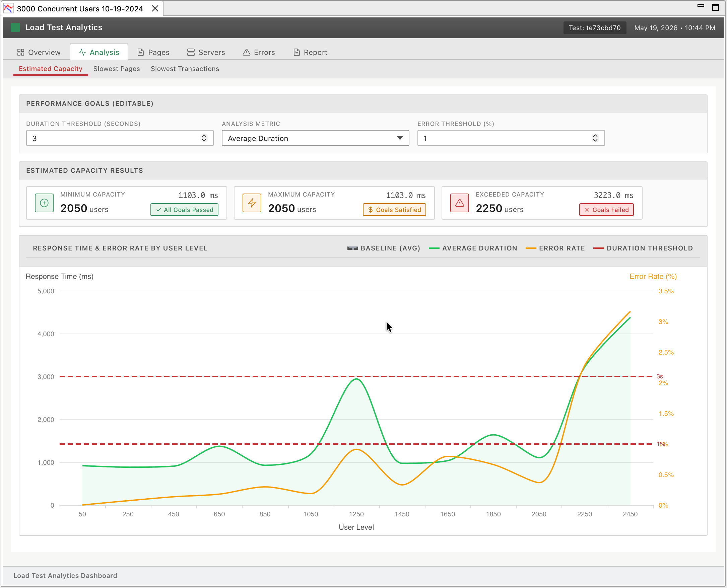
Task: Click the Error Threshold stepper arrows
Action: (x=595, y=138)
